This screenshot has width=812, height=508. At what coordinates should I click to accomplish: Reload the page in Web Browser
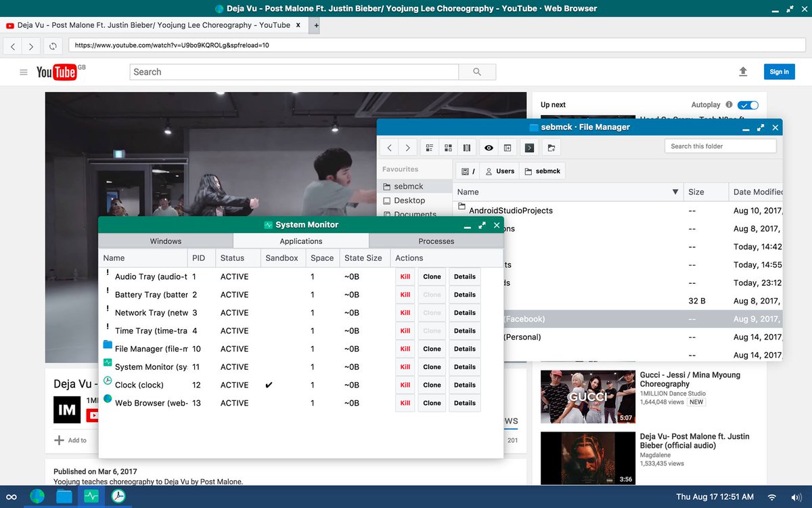pyautogui.click(x=53, y=46)
